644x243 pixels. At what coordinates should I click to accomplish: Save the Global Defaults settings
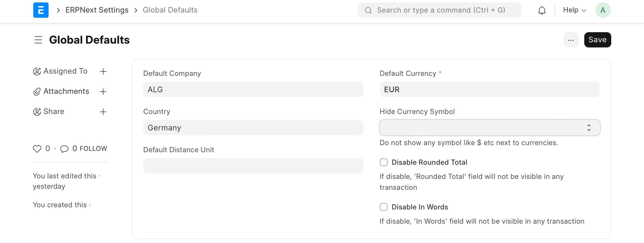coord(597,40)
